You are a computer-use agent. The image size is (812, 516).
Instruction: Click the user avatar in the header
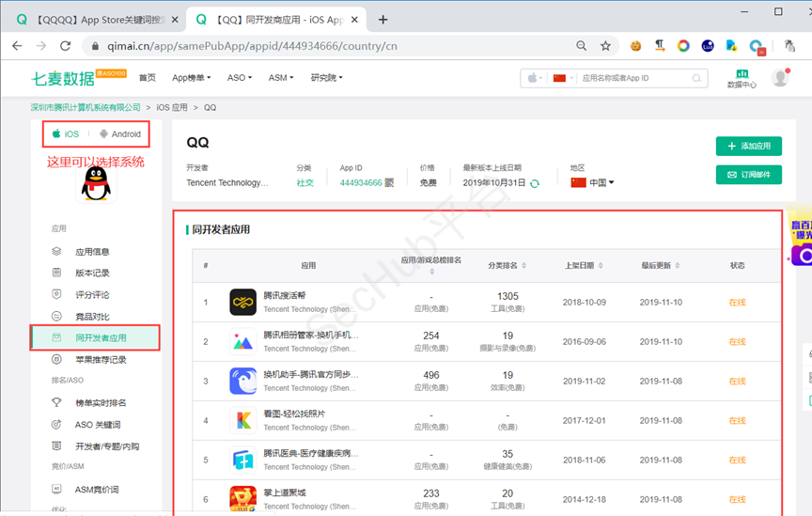point(780,78)
